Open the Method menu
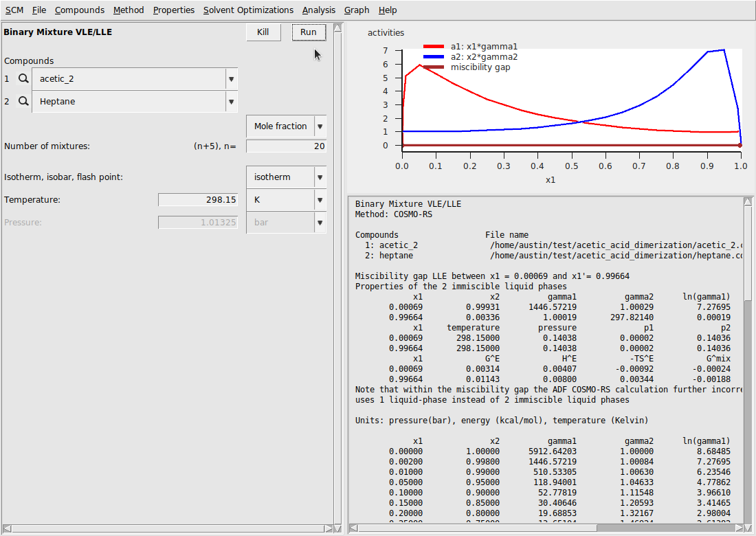 click(129, 10)
